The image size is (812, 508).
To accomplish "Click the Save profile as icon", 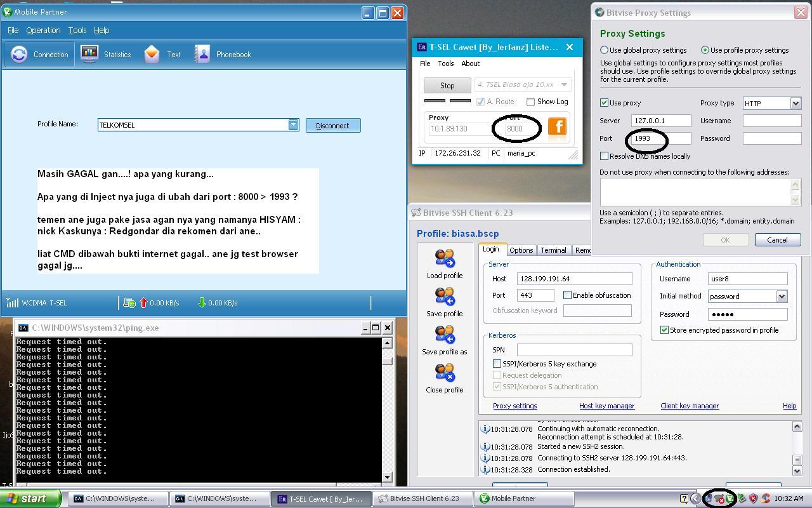I will [444, 335].
